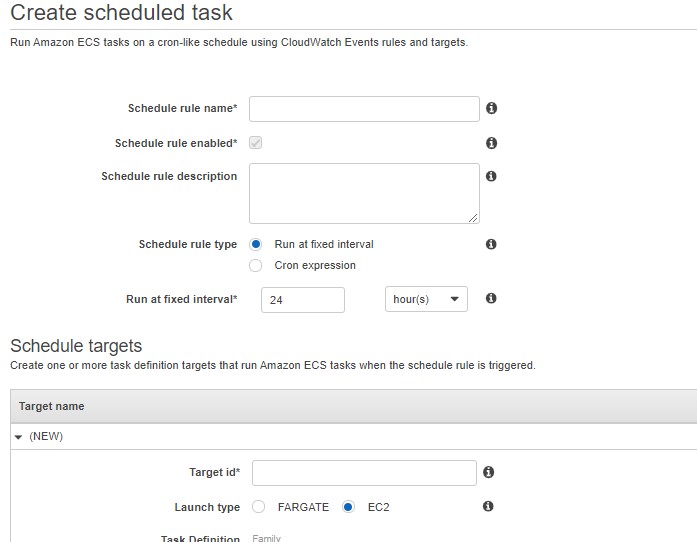Open info icon beside Target id field

click(489, 472)
